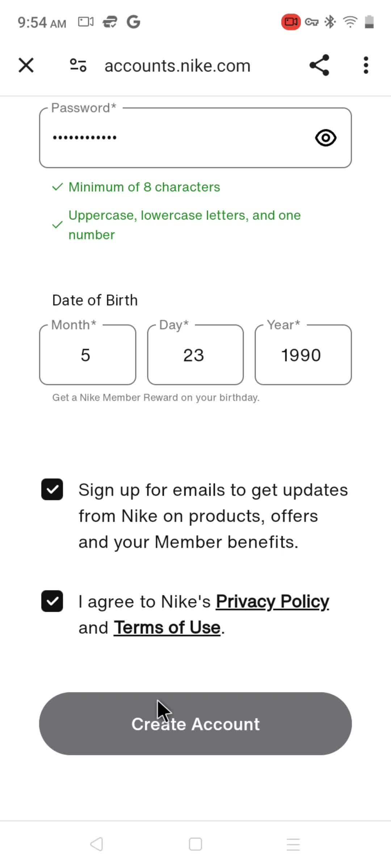The image size is (391, 868).
Task: Tap Android back navigation triangle
Action: click(x=97, y=844)
